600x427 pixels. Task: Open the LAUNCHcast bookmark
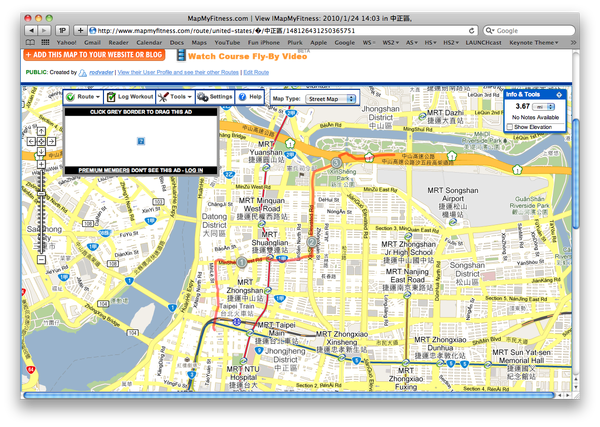click(x=483, y=42)
